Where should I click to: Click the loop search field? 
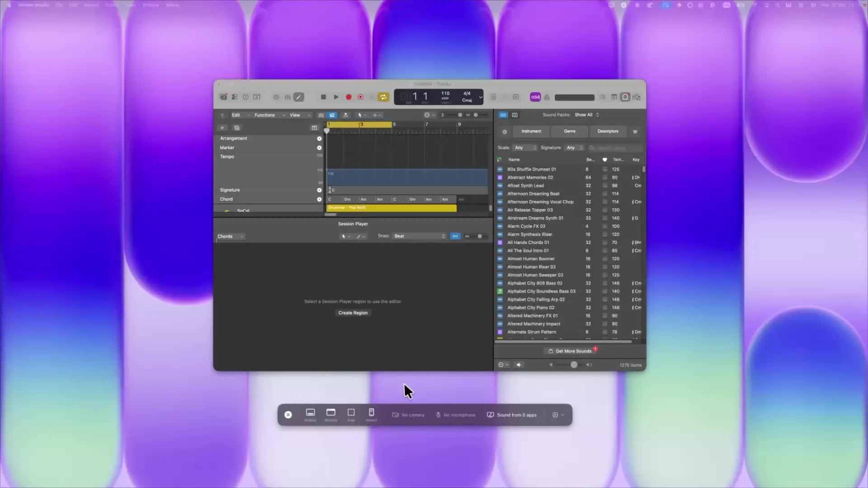pyautogui.click(x=615, y=148)
